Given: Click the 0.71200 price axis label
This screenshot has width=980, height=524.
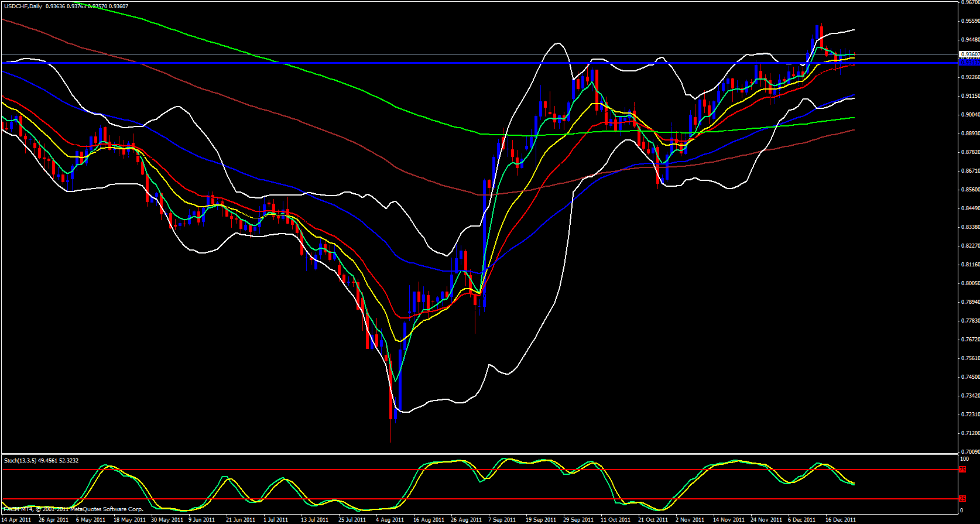Looking at the screenshot, I should pyautogui.click(x=970, y=433).
